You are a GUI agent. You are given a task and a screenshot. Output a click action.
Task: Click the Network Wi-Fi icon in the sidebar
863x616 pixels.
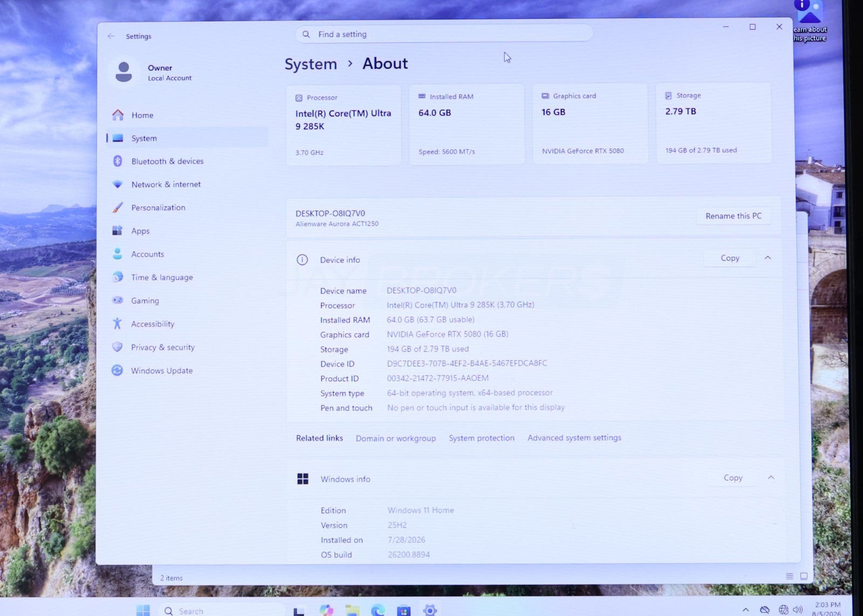click(x=117, y=184)
